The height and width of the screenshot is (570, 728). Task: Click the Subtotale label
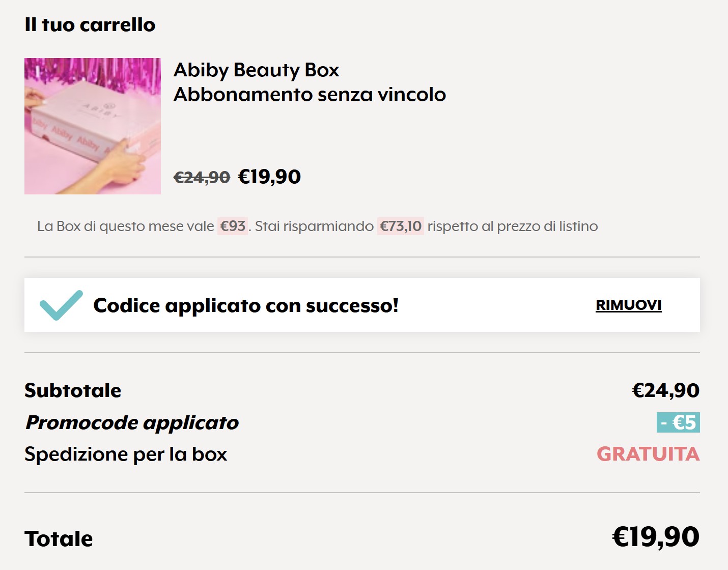(73, 390)
